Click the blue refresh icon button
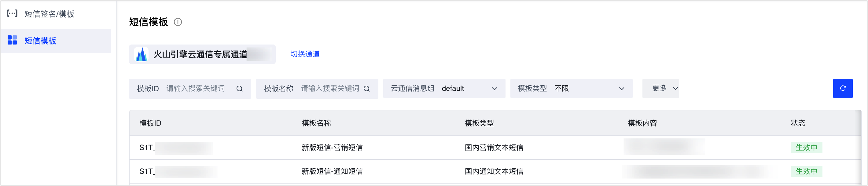This screenshot has width=868, height=186. [x=842, y=88]
